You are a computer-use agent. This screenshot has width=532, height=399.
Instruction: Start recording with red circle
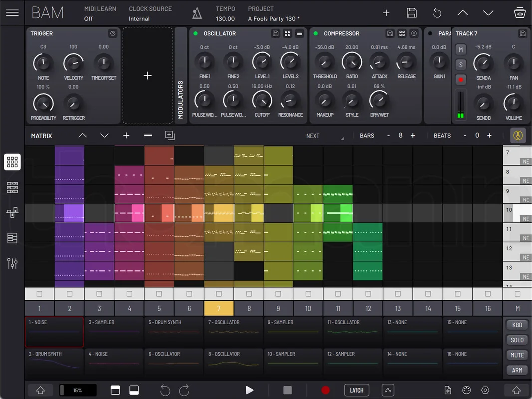[x=326, y=390]
